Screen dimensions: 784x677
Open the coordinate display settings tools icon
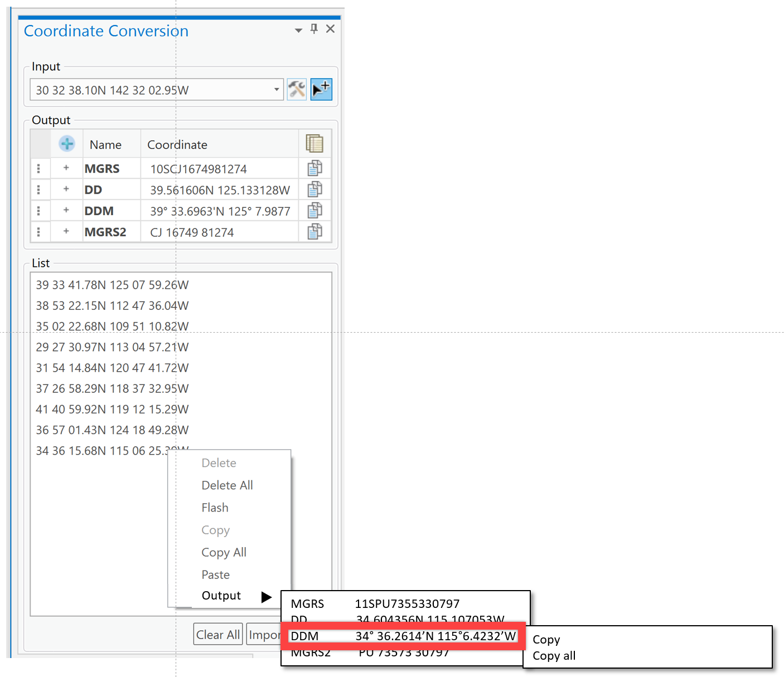tap(297, 89)
